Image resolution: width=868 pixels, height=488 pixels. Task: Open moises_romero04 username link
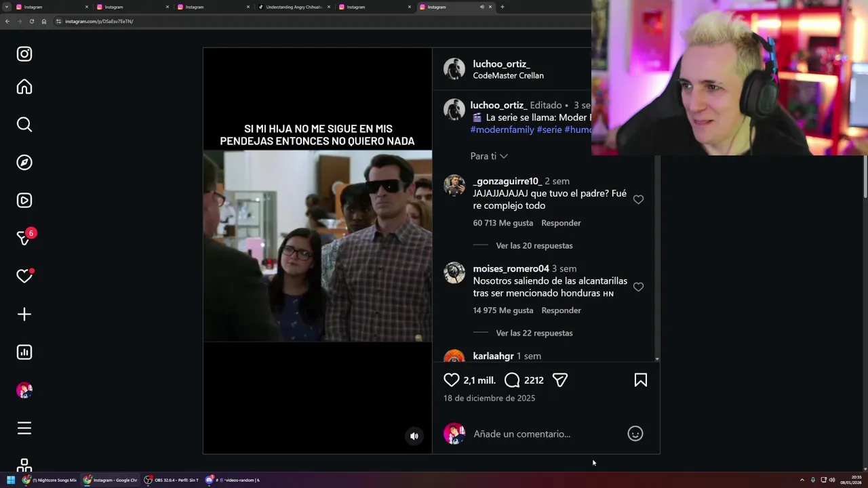click(x=511, y=268)
